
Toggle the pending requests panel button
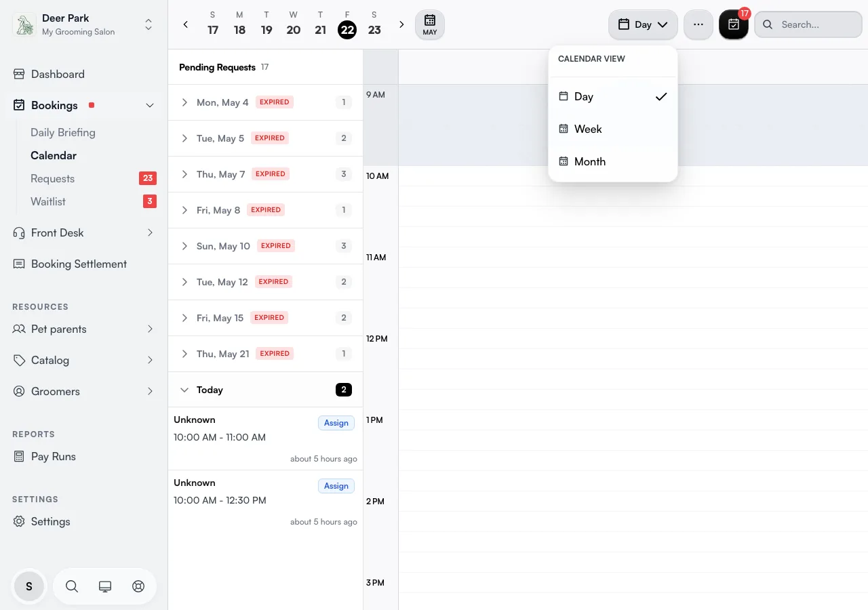coord(734,24)
